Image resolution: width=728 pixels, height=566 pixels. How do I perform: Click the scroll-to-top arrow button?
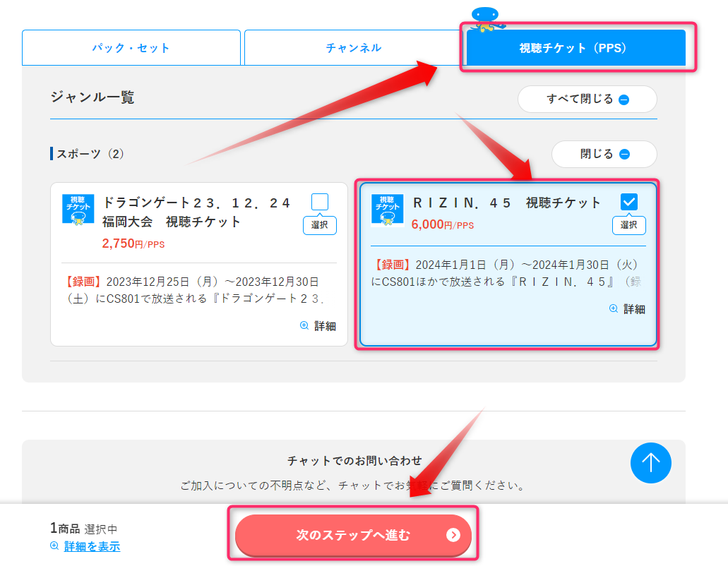tap(650, 463)
